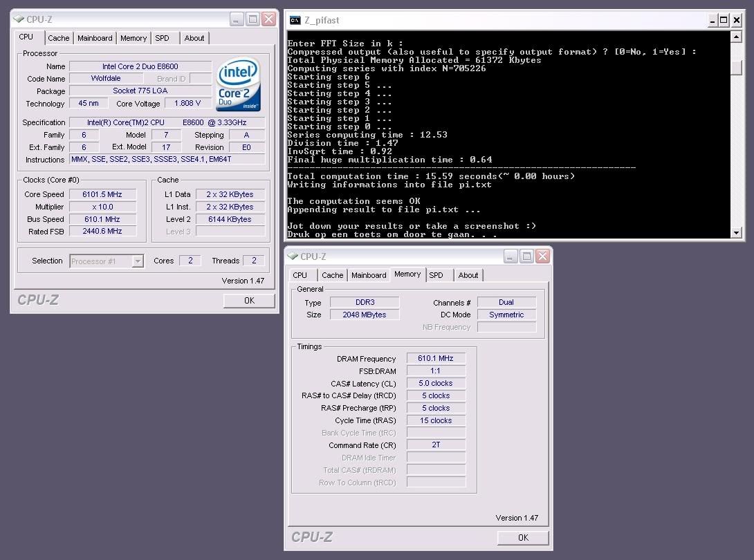
Task: Open the Processor #1 selection dropdown
Action: [107, 261]
